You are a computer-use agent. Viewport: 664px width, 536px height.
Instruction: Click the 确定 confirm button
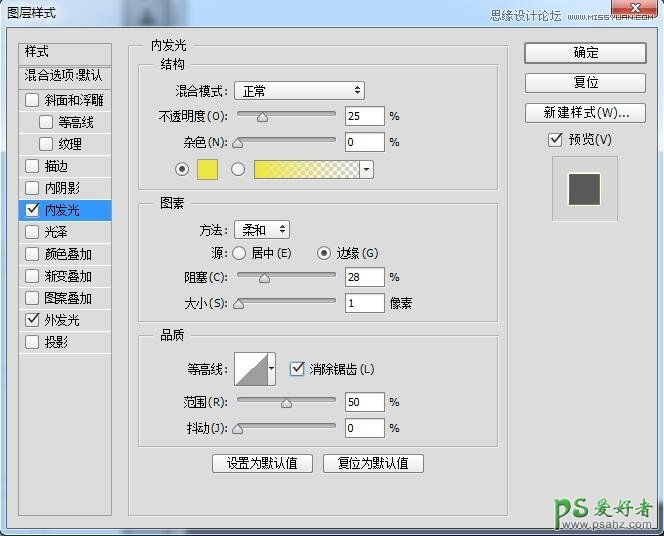tap(585, 52)
